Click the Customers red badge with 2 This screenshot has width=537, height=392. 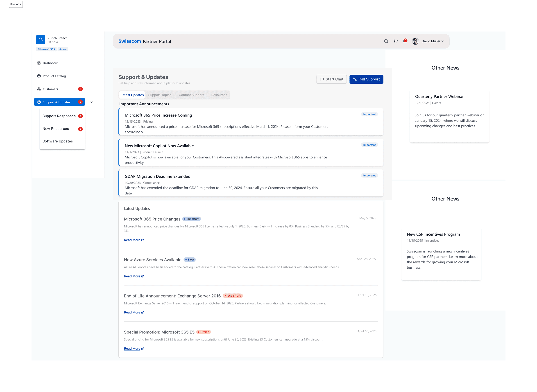point(80,89)
